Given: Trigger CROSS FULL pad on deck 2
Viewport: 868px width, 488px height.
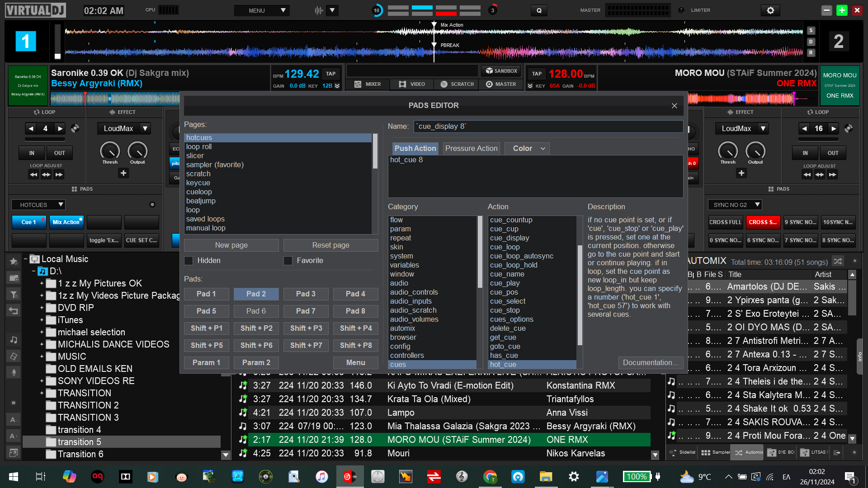Looking at the screenshot, I should (726, 222).
